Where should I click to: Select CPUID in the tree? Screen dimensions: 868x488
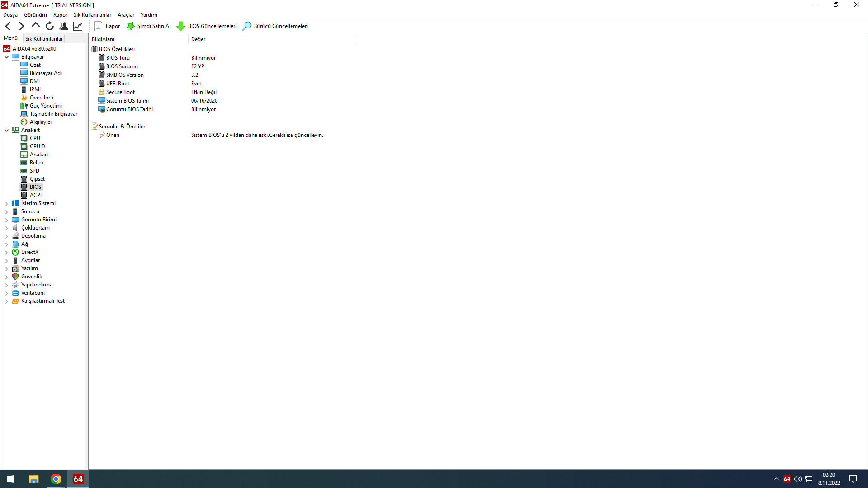(x=37, y=146)
